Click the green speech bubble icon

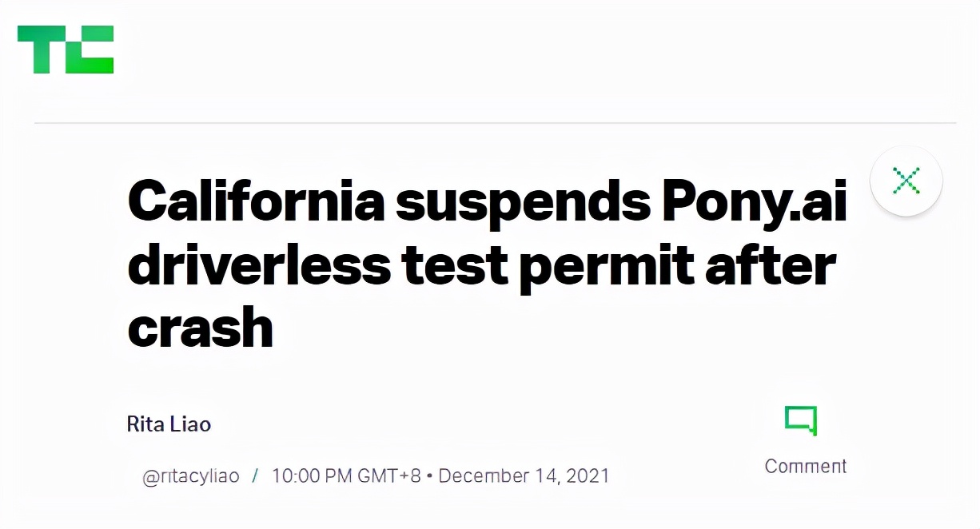coord(801,420)
